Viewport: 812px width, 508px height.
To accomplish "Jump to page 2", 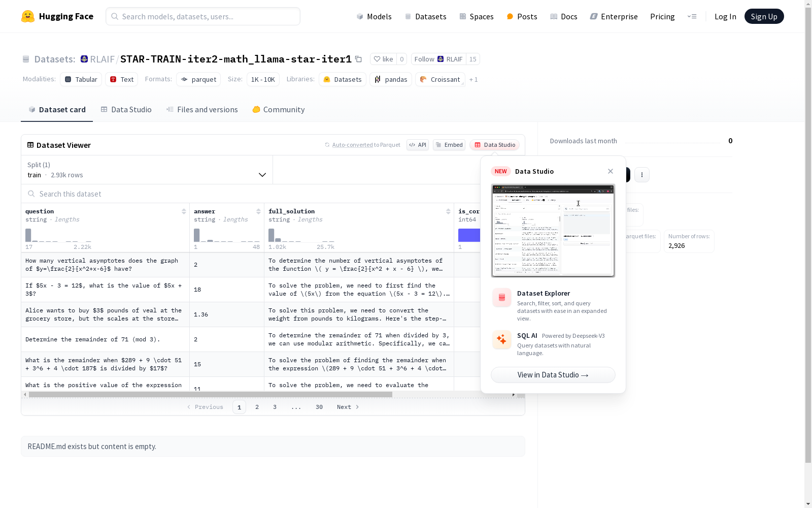I will (257, 407).
